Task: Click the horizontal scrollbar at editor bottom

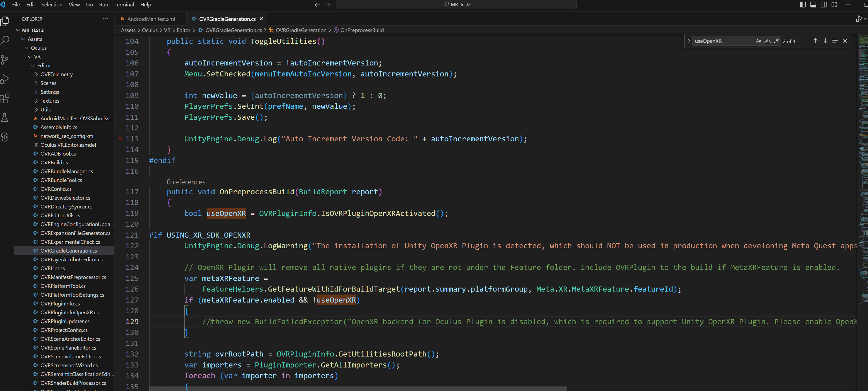Action: tap(358, 389)
